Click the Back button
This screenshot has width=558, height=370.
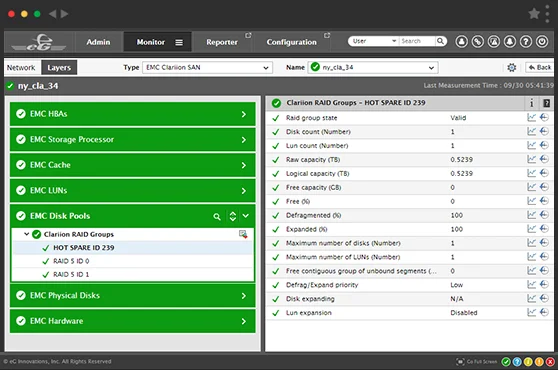pyautogui.click(x=539, y=67)
